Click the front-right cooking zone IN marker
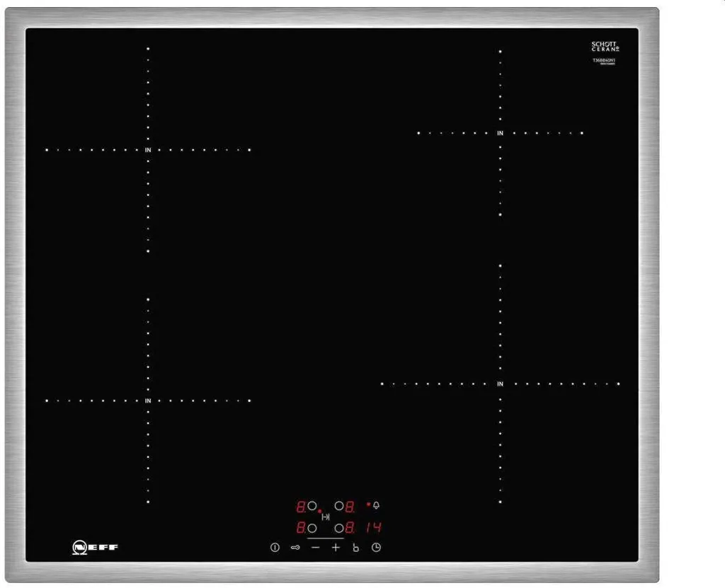Image resolution: width=725 pixels, height=588 pixels. tap(500, 384)
